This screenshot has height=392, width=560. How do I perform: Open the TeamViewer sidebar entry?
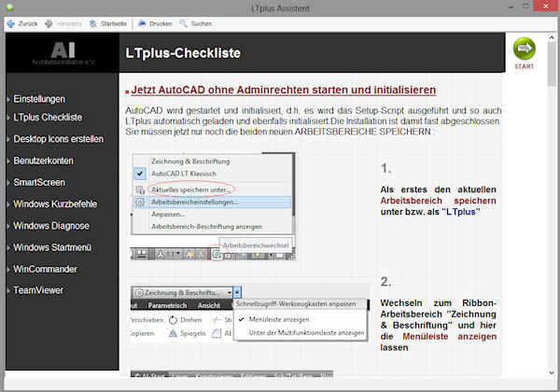(38, 290)
